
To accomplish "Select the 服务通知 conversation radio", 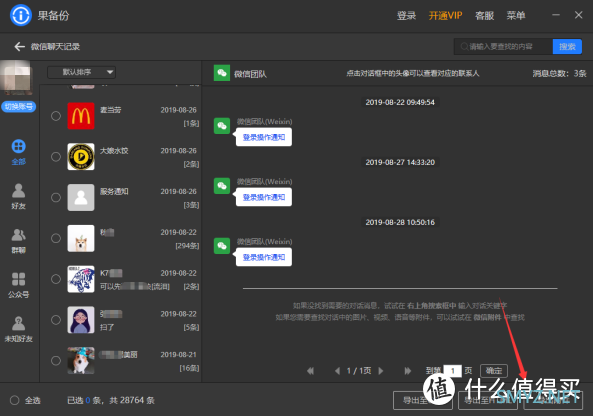I will [56, 197].
